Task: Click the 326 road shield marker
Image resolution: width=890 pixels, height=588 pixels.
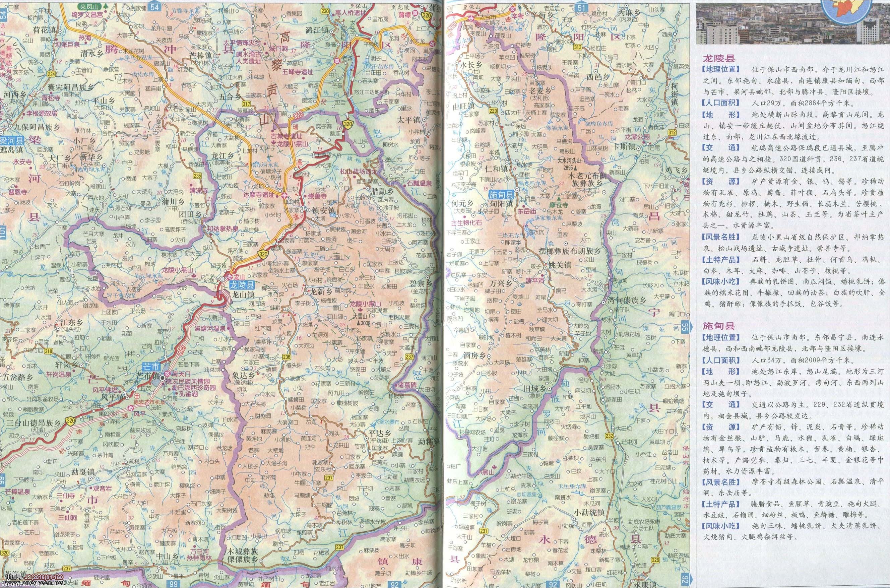Action: point(655,560)
